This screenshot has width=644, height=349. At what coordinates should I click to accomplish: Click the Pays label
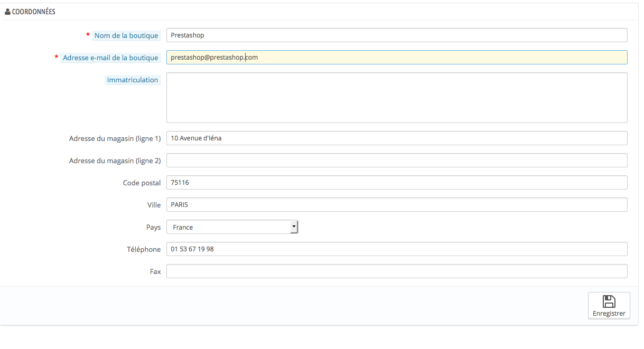(x=153, y=227)
